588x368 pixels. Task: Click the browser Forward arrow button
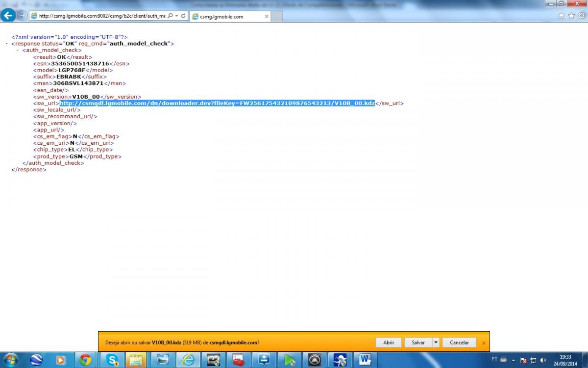(x=22, y=16)
